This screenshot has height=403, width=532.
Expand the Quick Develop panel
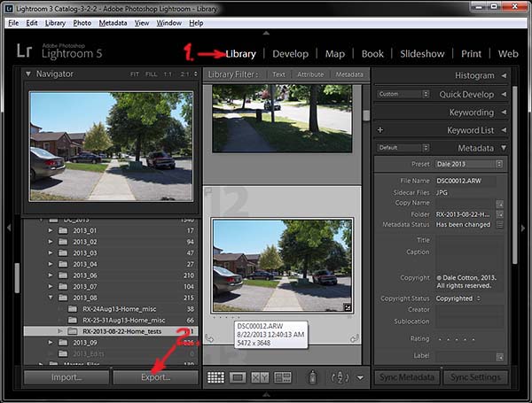(x=504, y=94)
